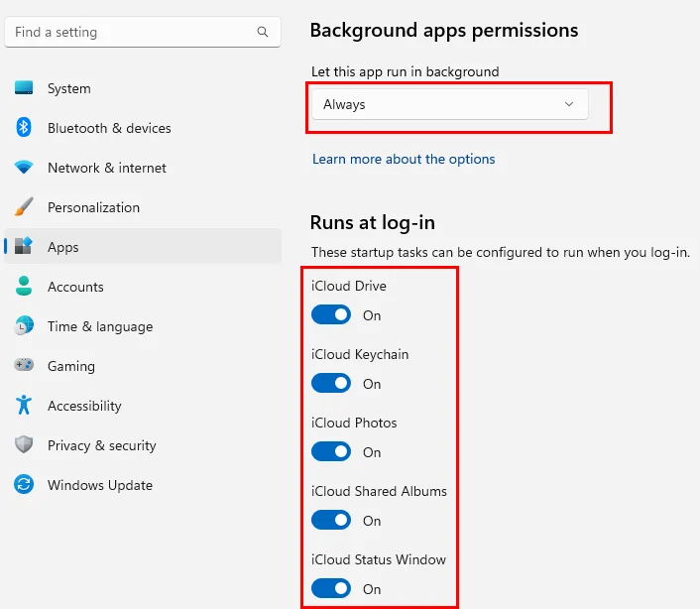Click the Time & language globe icon

[24, 325]
